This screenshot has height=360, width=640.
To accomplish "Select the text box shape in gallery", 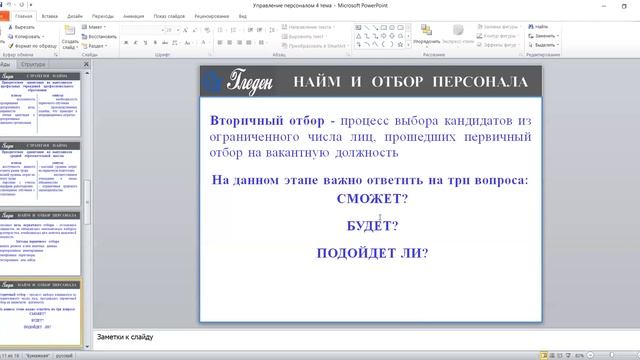I will click(x=358, y=27).
